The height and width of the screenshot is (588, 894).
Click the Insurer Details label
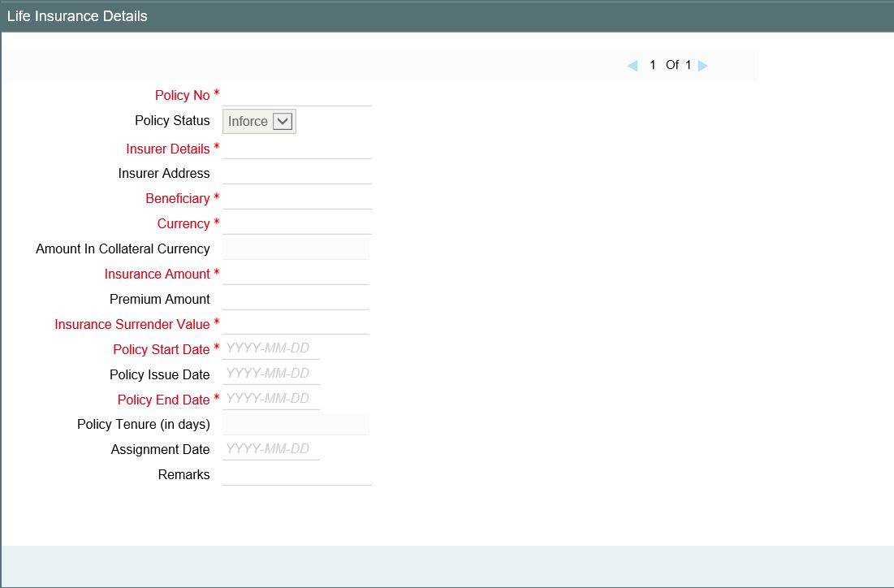pyautogui.click(x=167, y=149)
